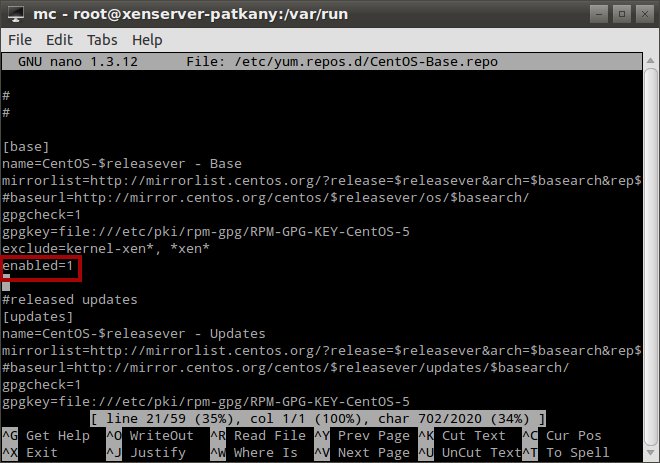Viewport: 660px width, 463px height.
Task: Click the gpgkey line in the updates section
Action: [205, 402]
